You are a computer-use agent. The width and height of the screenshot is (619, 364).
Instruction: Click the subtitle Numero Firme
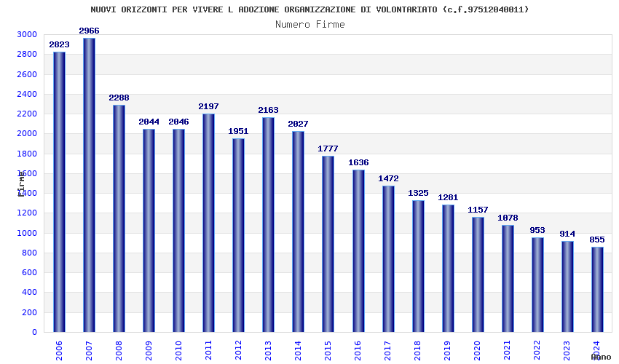pos(310,25)
